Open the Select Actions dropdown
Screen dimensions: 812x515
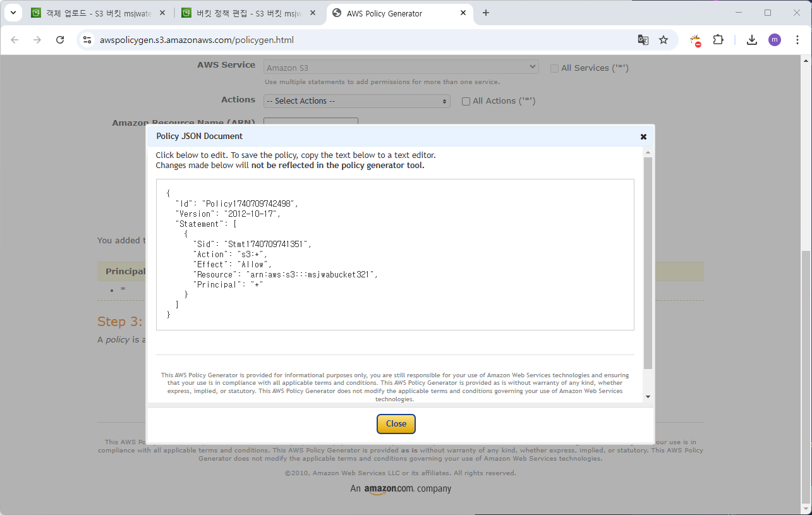(357, 101)
